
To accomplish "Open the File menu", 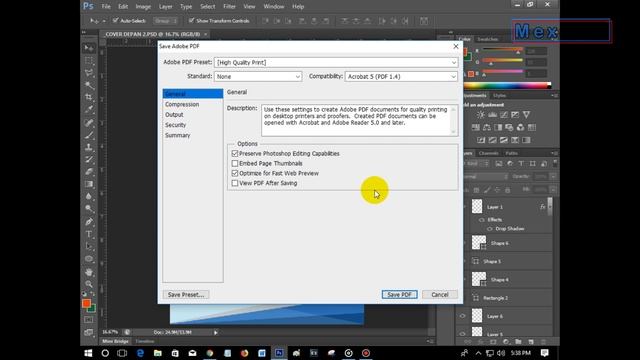I will coord(106,7).
